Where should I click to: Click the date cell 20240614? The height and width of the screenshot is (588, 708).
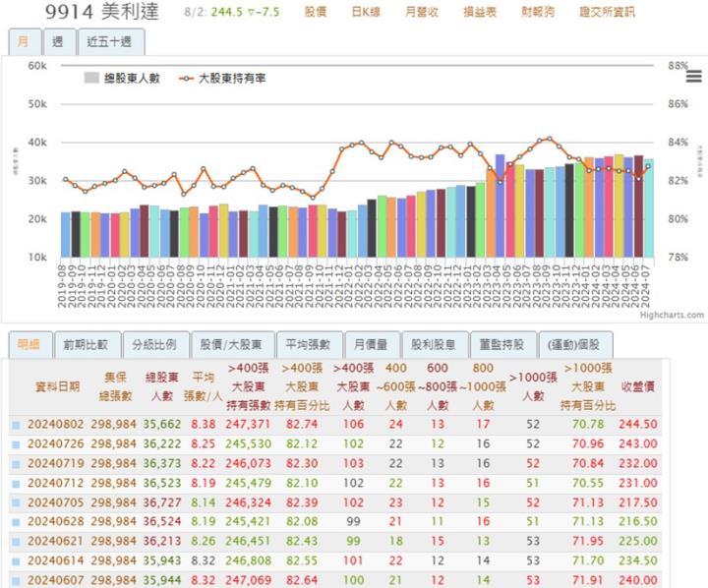pyautogui.click(x=55, y=560)
